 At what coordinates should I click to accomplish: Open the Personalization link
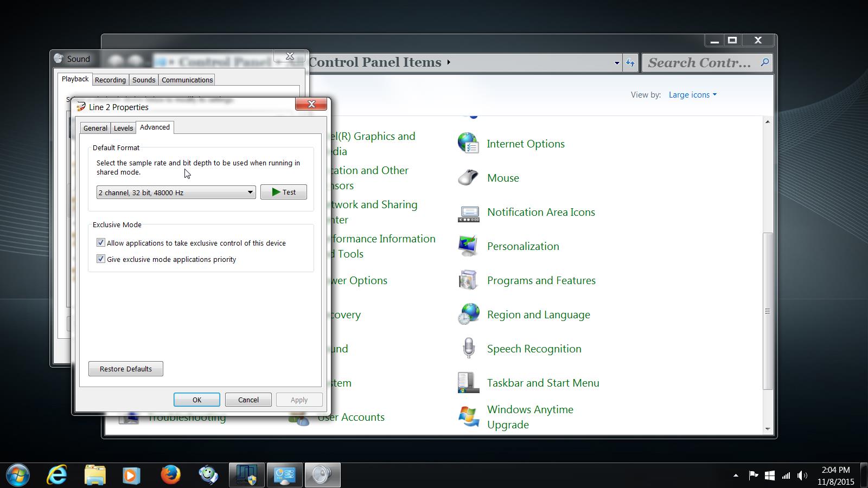point(523,246)
